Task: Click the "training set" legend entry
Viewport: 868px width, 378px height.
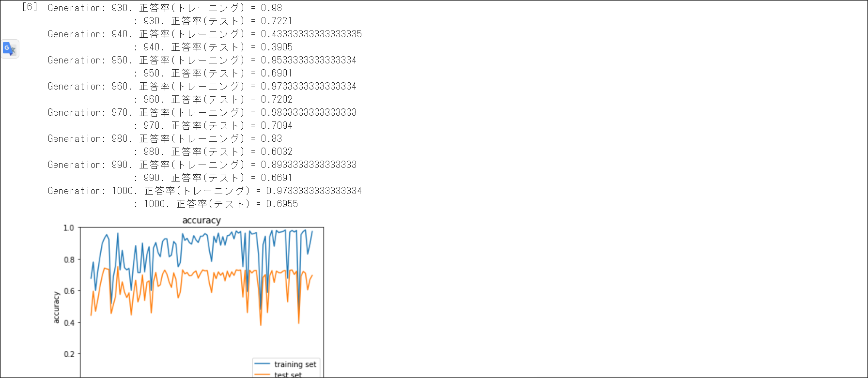Action: pyautogui.click(x=286, y=364)
